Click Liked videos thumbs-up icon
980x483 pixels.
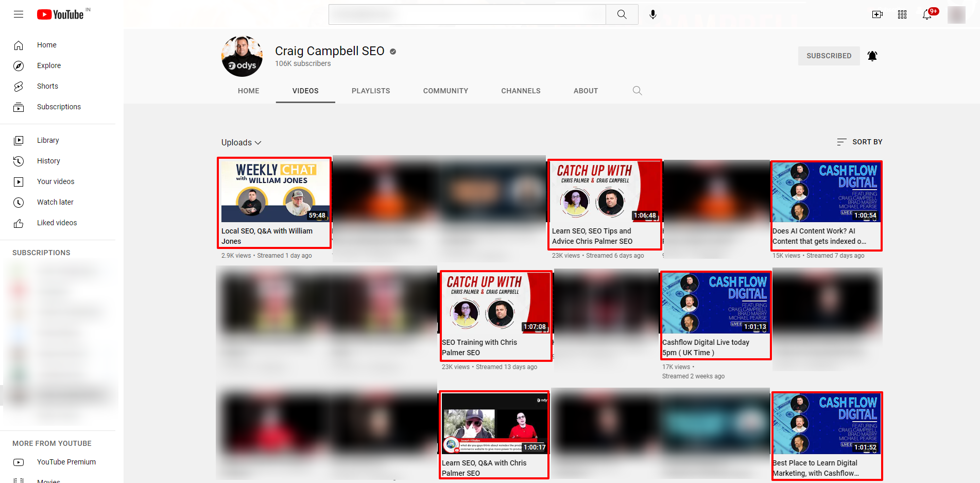pyautogui.click(x=19, y=223)
